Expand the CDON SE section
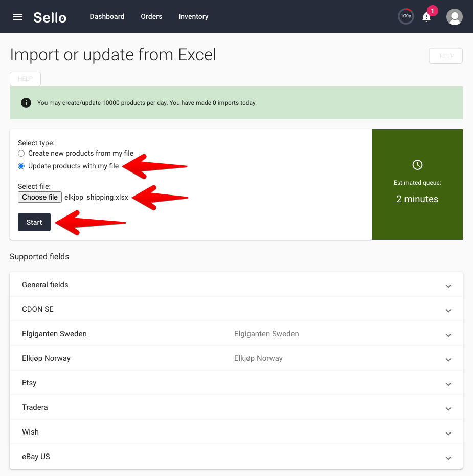This screenshot has height=476, width=473. (236, 309)
